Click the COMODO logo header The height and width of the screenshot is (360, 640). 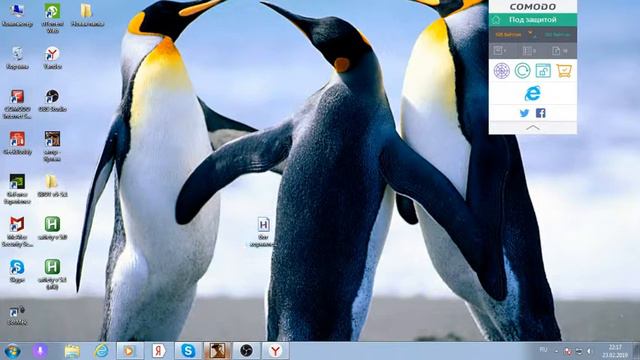533,7
